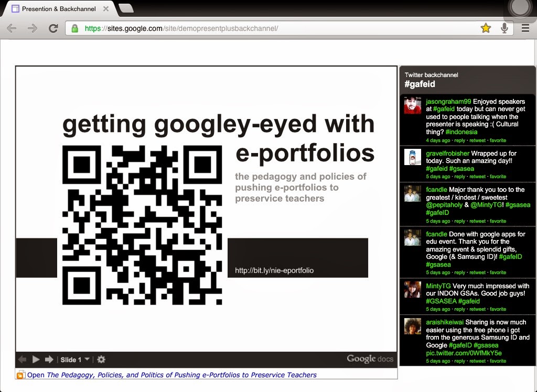Image resolution: width=537 pixels, height=392 pixels.
Task: Select the Presention & Backchannel tab
Action: [59, 9]
